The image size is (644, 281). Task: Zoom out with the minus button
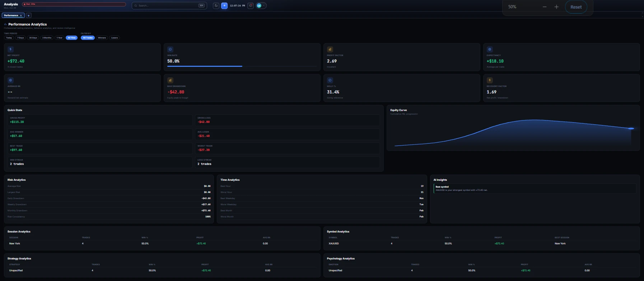(545, 7)
